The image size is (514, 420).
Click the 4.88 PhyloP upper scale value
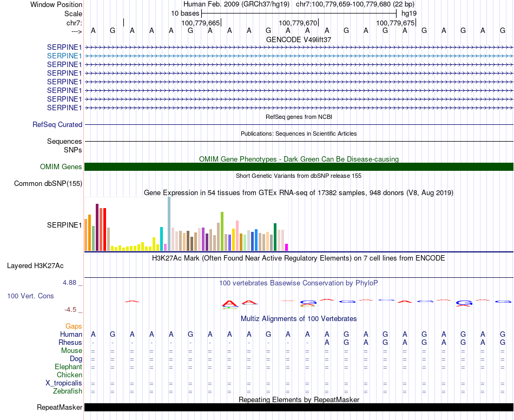click(x=69, y=283)
